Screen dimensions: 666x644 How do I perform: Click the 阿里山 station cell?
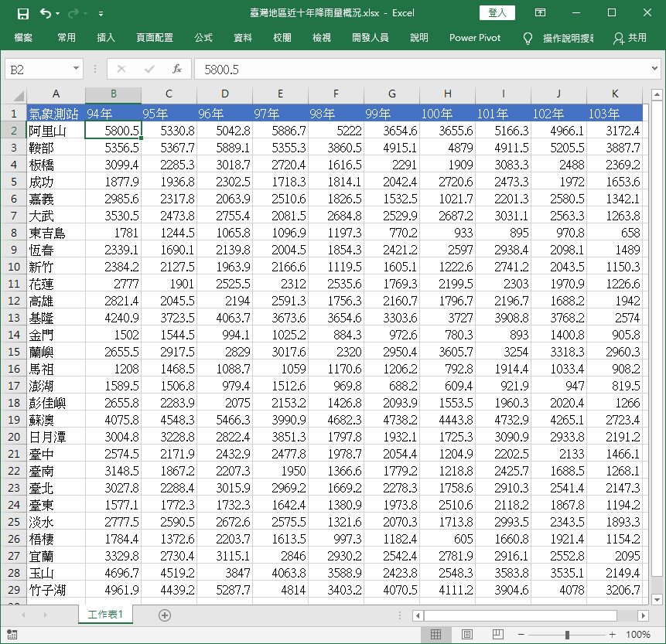click(x=56, y=131)
